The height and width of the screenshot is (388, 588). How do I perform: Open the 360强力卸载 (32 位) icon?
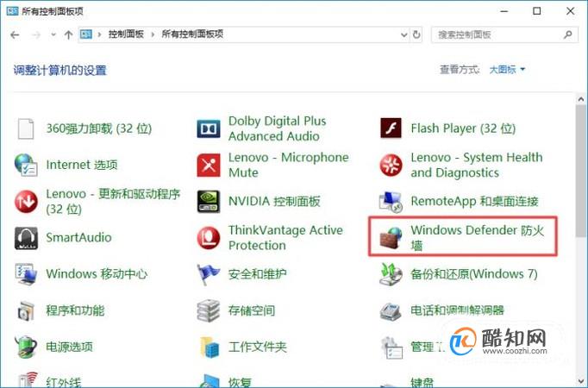[x=26, y=128]
